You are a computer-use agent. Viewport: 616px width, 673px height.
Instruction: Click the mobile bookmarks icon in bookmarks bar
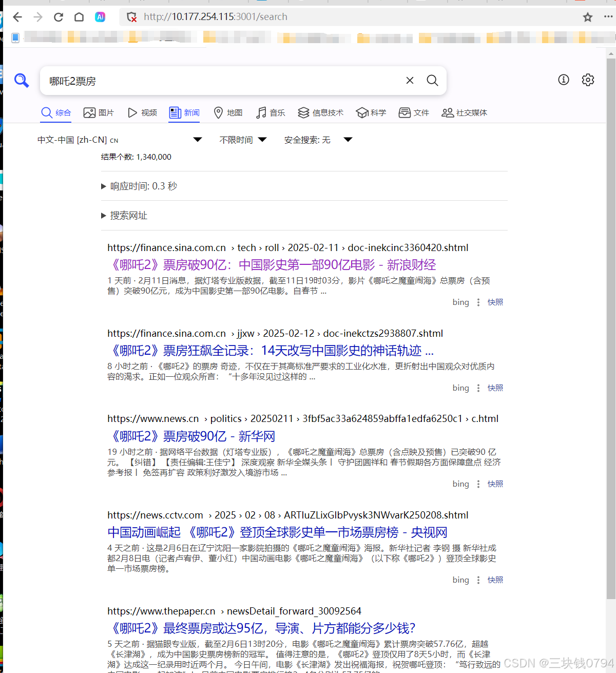coord(15,37)
